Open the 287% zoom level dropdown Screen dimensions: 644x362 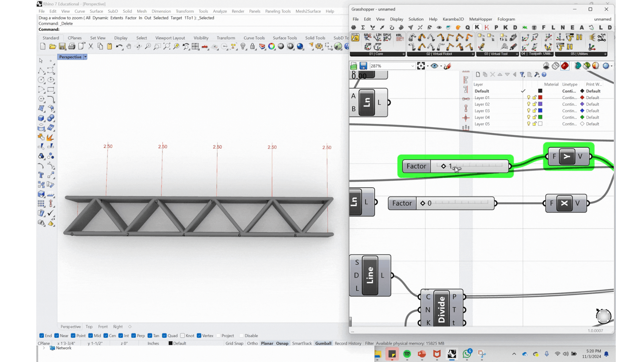[x=413, y=66]
